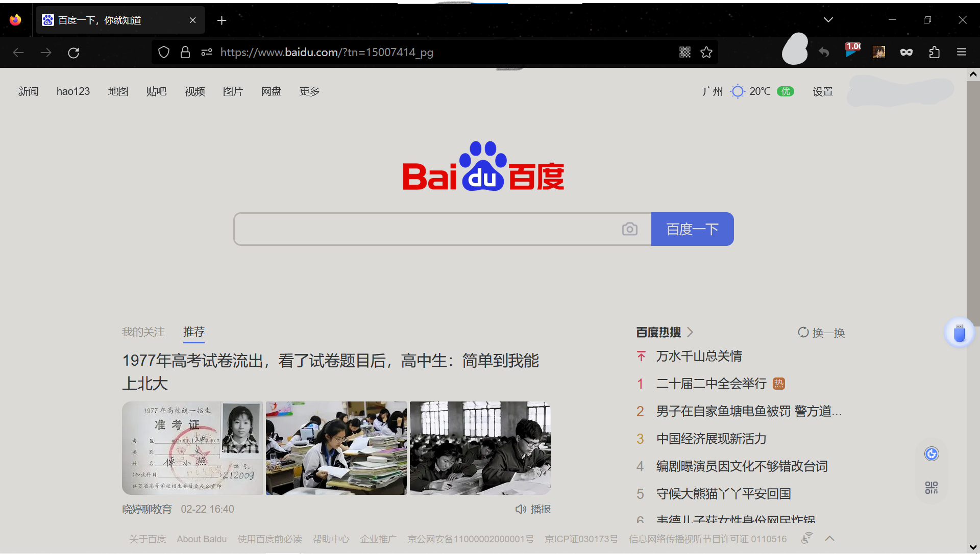Click the 百度一下 search button
This screenshot has width=980, height=554.
(692, 229)
